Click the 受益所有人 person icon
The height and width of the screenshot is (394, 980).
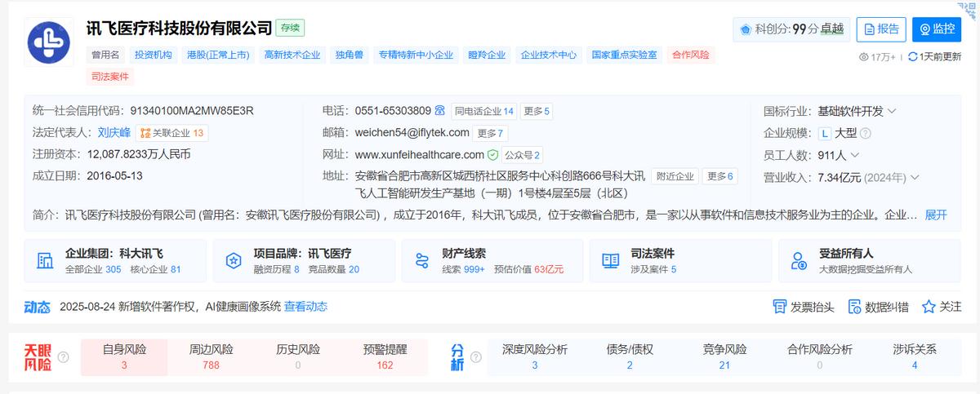pyautogui.click(x=799, y=261)
